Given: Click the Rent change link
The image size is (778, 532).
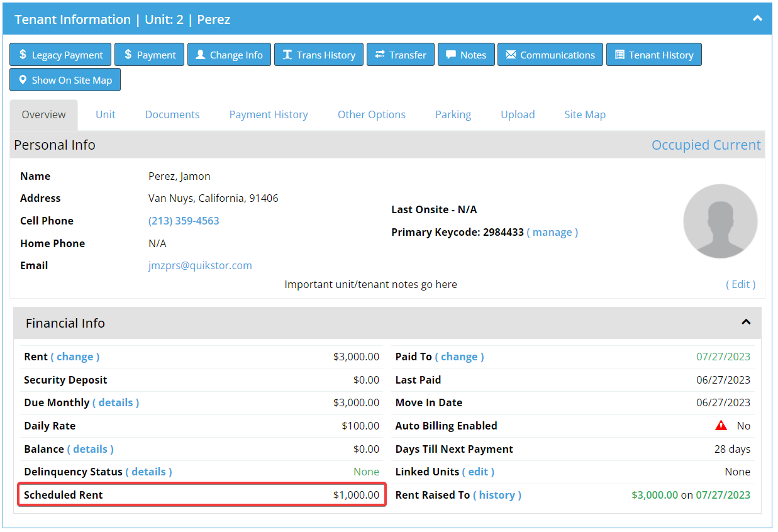Looking at the screenshot, I should click(75, 357).
